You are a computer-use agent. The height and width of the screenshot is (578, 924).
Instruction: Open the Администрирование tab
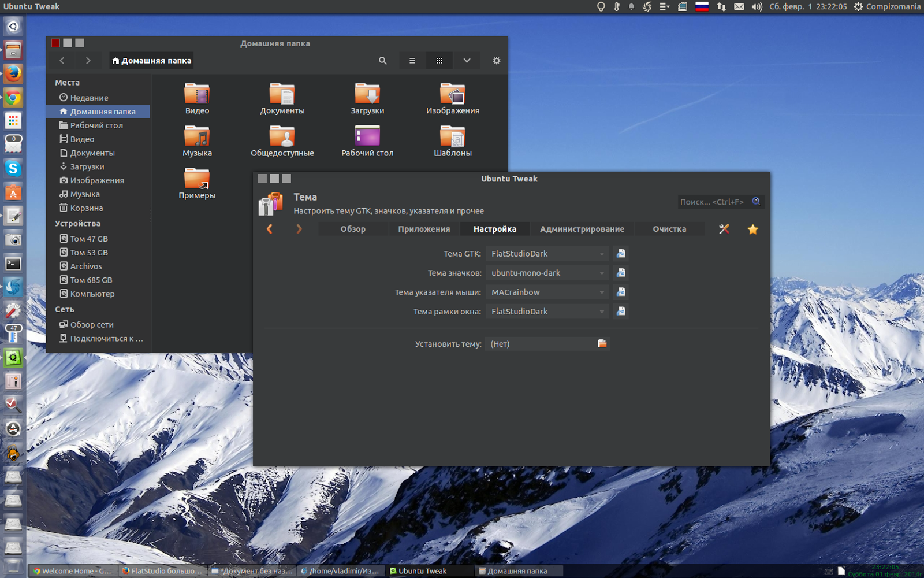click(582, 229)
